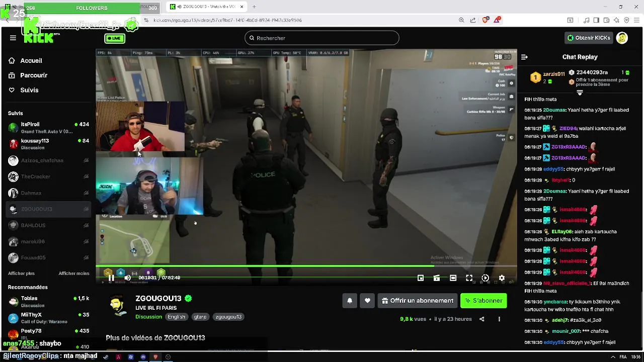Share the video using share icon
The image size is (644, 362).
pos(481,319)
